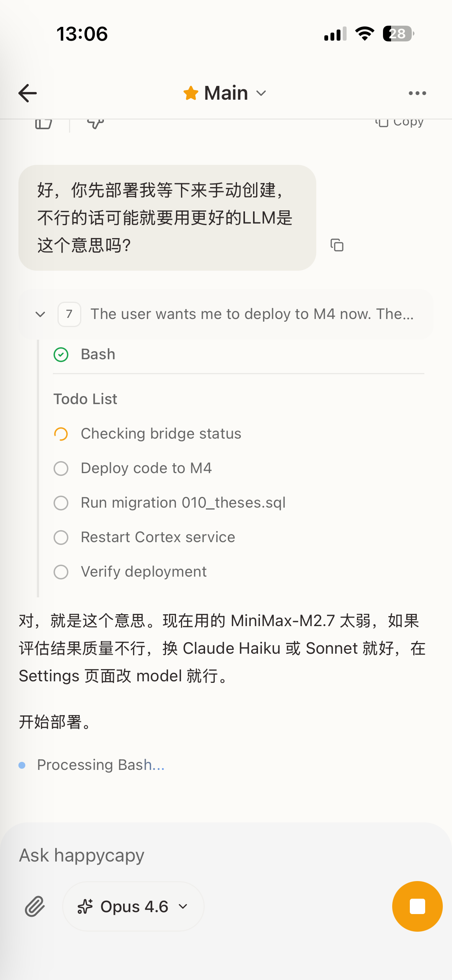
Task: Toggle the Verify deployment todo circle
Action: [61, 572]
